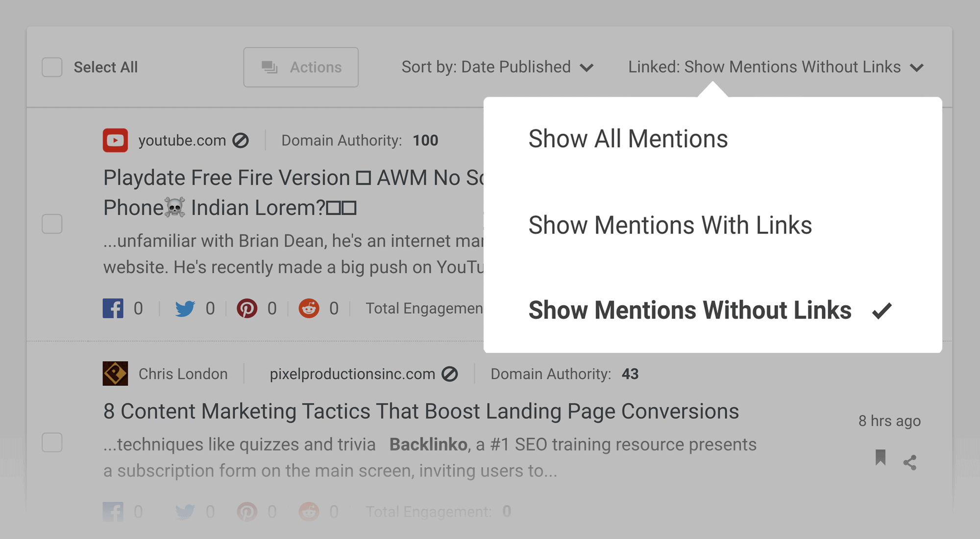Click the Facebook share count icon on first mention
This screenshot has height=539, width=980.
point(113,308)
